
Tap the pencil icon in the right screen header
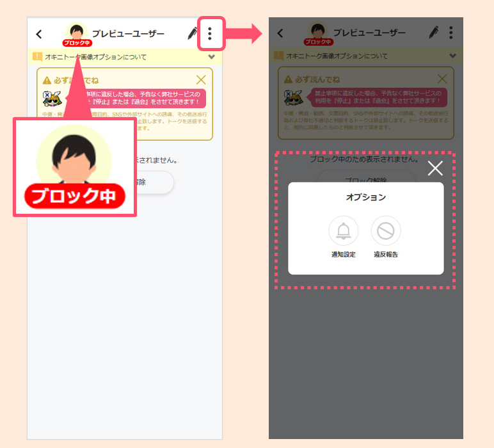pos(434,33)
